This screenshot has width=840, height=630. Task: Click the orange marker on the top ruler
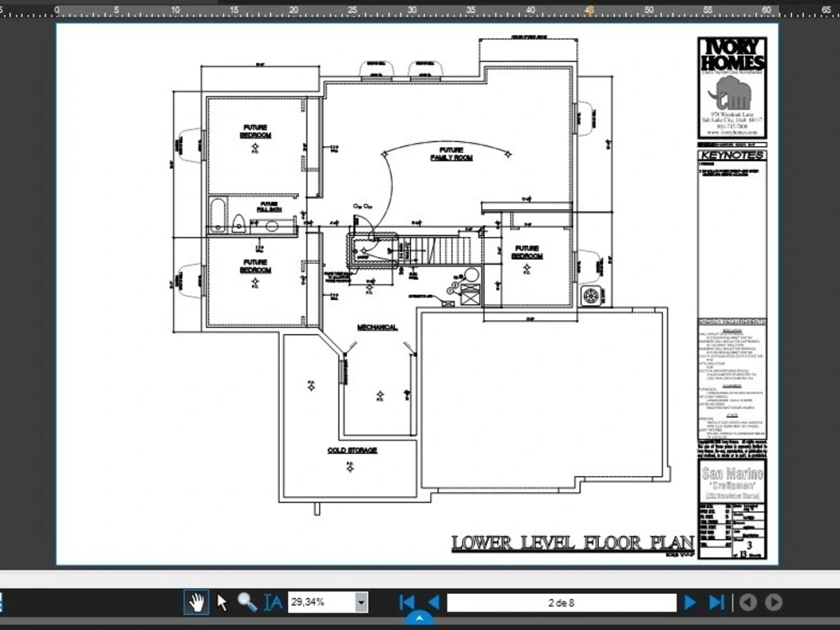(x=591, y=7)
